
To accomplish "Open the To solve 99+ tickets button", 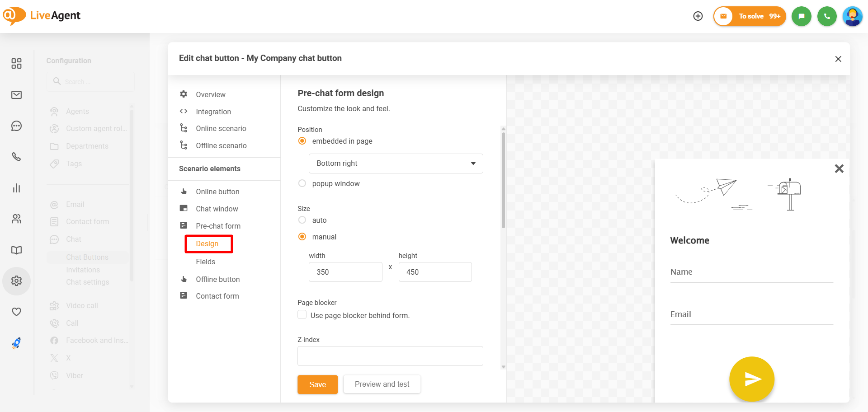I will [750, 16].
